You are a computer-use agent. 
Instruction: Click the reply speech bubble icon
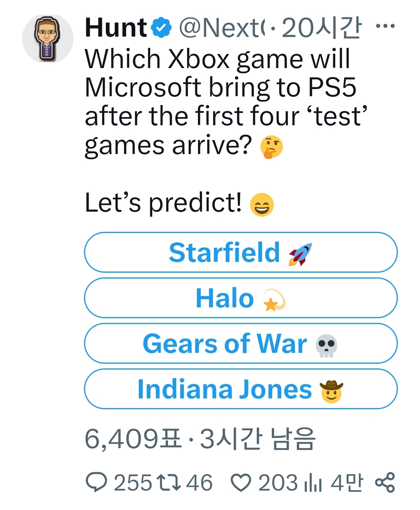click(x=96, y=482)
